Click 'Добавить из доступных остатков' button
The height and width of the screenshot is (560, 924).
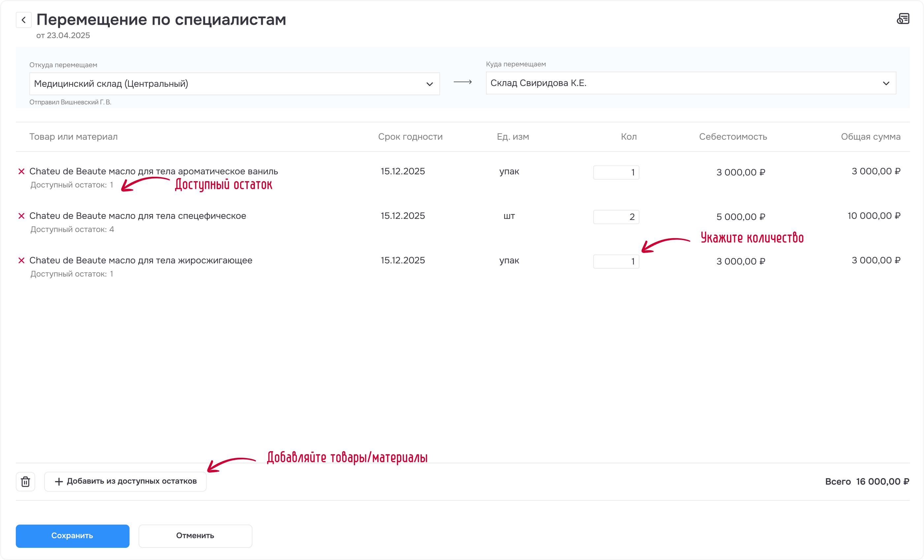click(125, 482)
